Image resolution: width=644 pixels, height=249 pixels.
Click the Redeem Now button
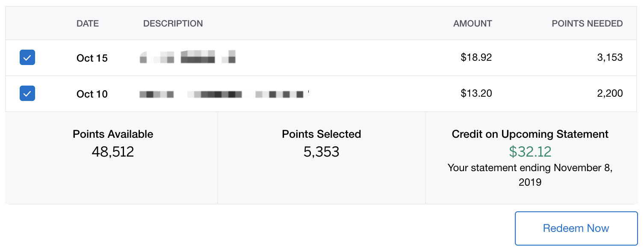[576, 228]
